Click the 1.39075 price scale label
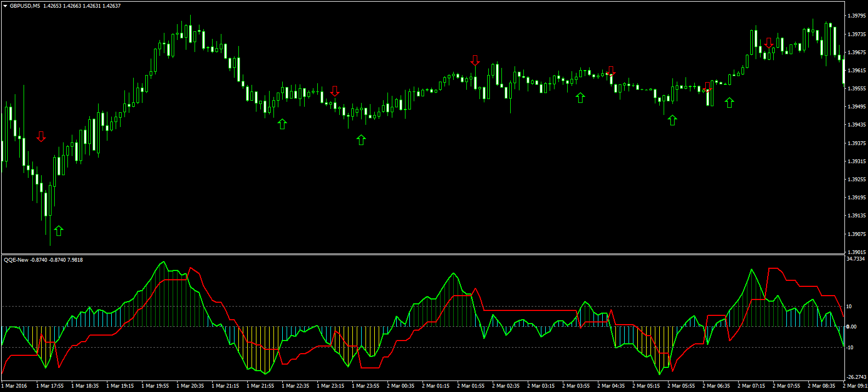This screenshot has width=868, height=392. [856, 234]
